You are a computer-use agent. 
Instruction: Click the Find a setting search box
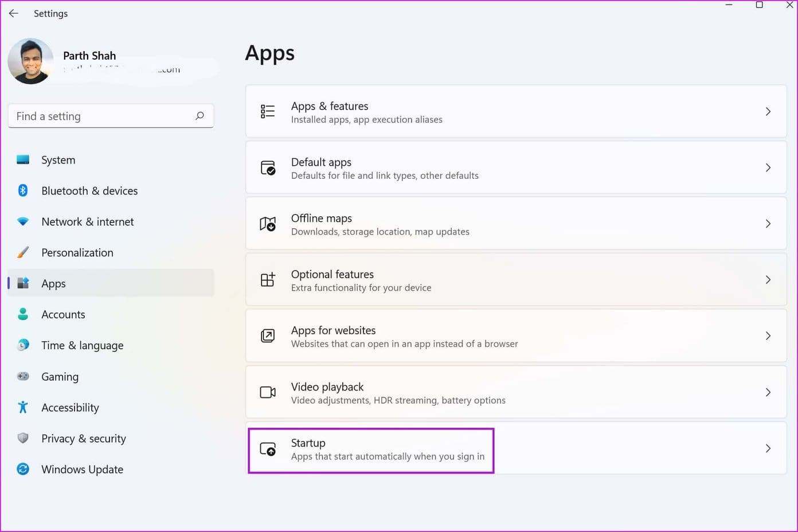111,116
